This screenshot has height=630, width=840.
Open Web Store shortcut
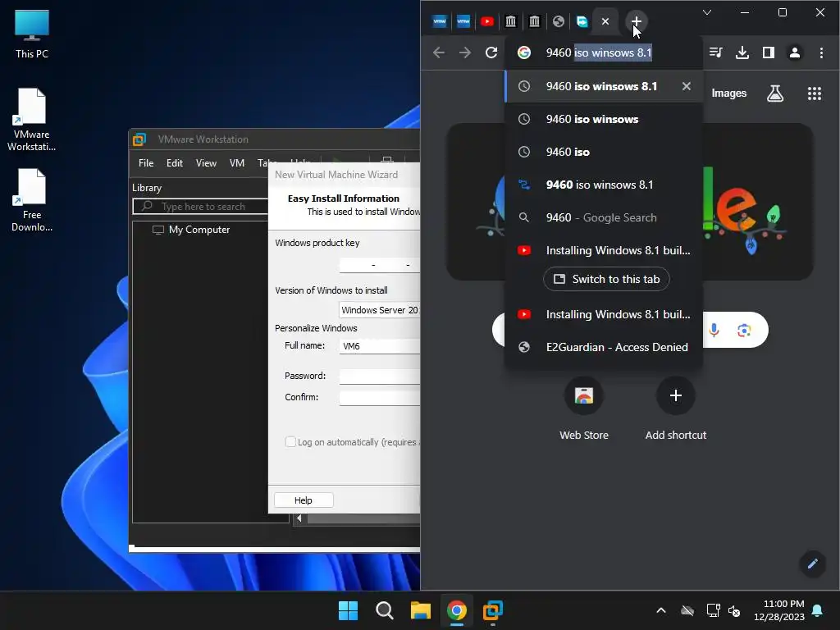(x=584, y=409)
